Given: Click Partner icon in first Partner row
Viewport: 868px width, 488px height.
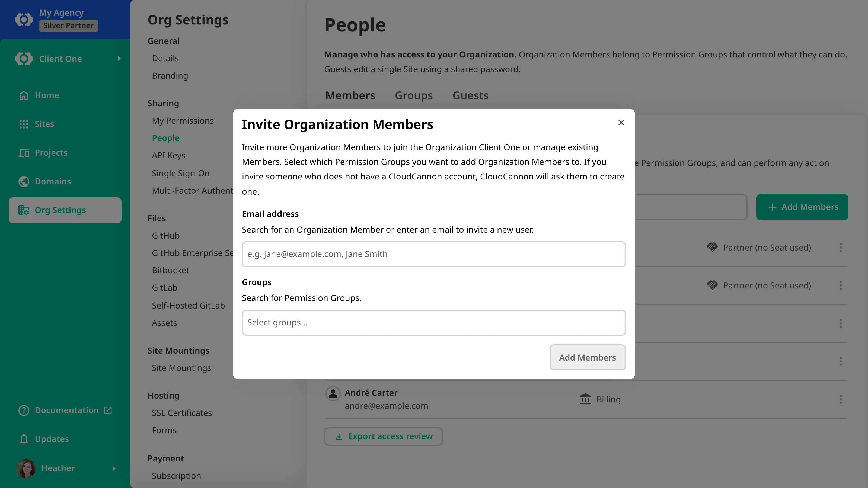Looking at the screenshot, I should click(712, 248).
